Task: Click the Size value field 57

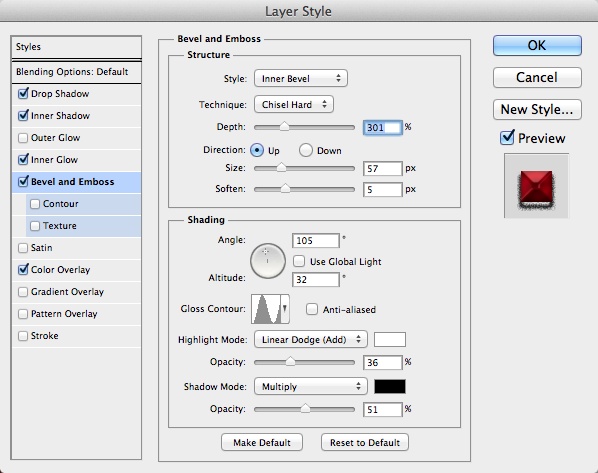Action: click(x=383, y=168)
